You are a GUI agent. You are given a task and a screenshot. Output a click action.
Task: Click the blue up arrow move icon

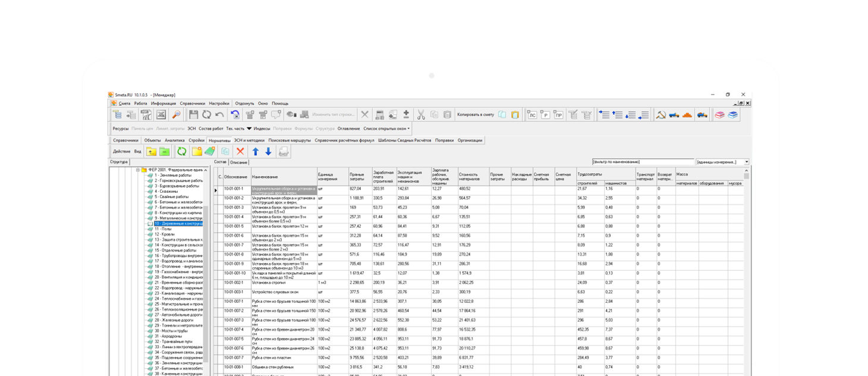point(256,152)
